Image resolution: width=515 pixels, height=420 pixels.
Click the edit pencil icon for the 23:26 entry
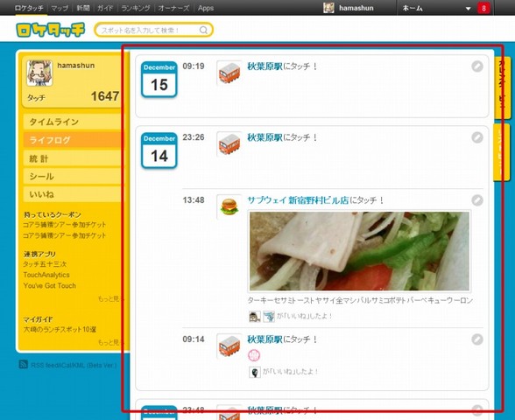477,137
